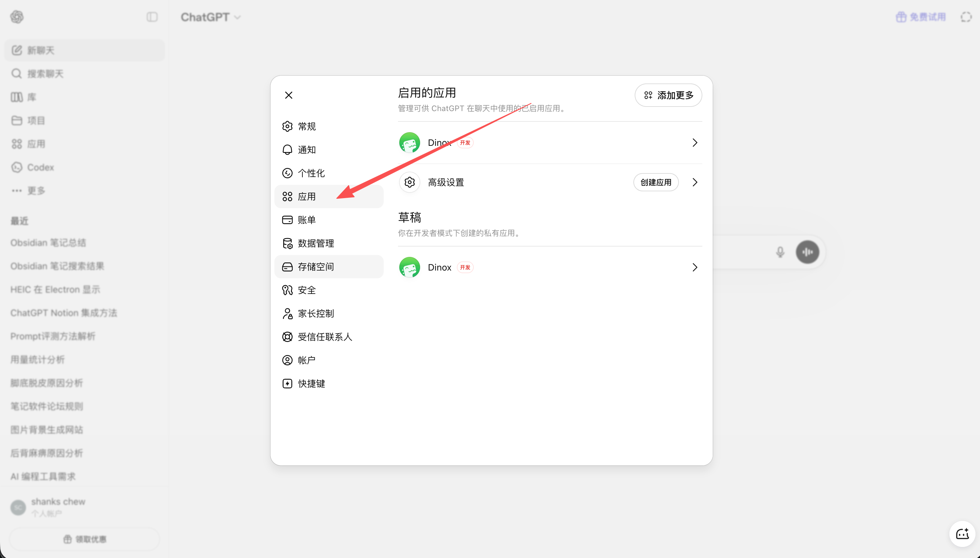Screen dimensions: 980x558
Task: Open the 安全 key icon section
Action: [x=329, y=290]
